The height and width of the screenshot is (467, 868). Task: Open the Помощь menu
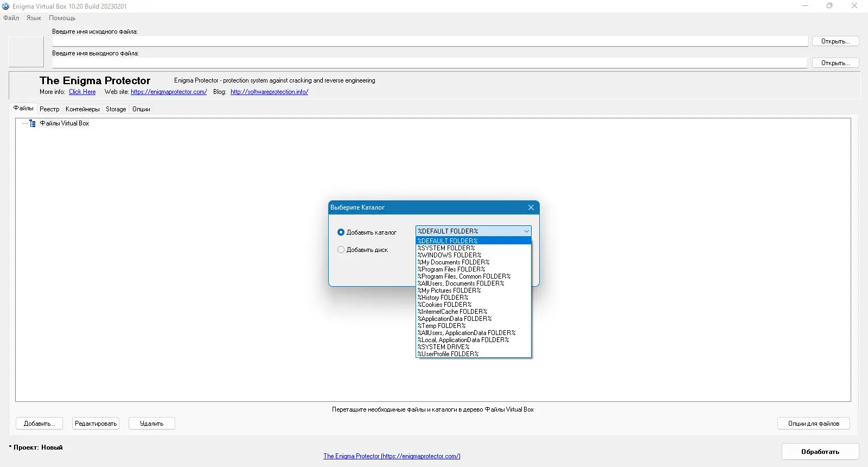click(x=62, y=18)
